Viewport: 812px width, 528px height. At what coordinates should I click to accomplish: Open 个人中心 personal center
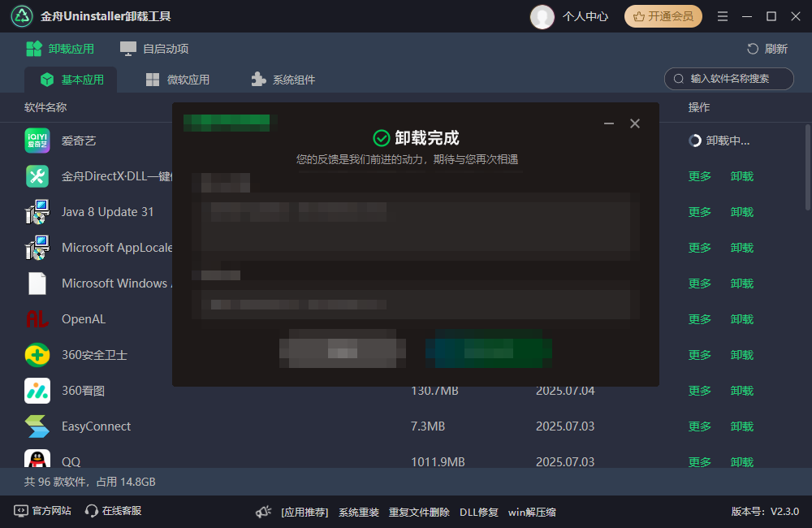click(x=585, y=16)
